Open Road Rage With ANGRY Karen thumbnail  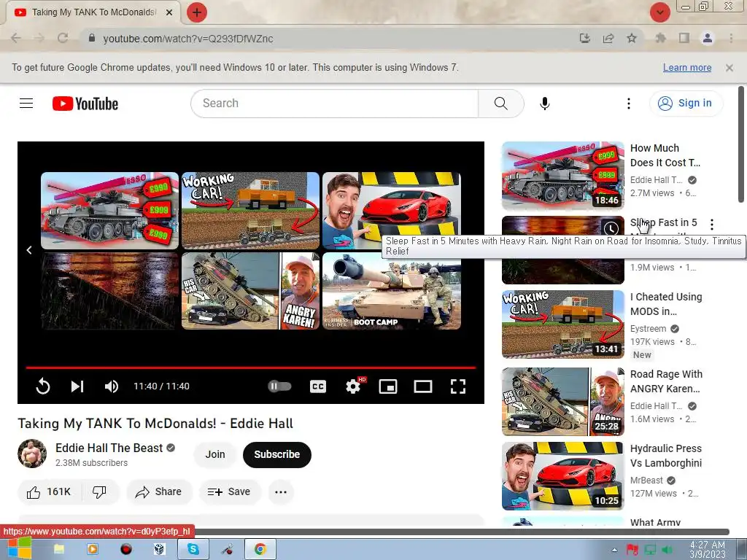562,402
